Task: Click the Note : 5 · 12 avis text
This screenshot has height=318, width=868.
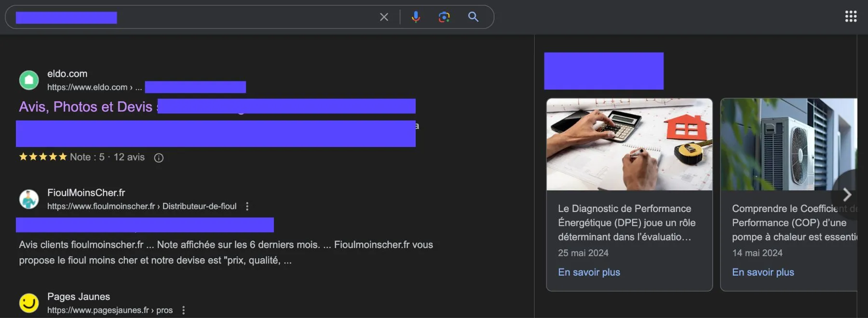Action: (107, 157)
